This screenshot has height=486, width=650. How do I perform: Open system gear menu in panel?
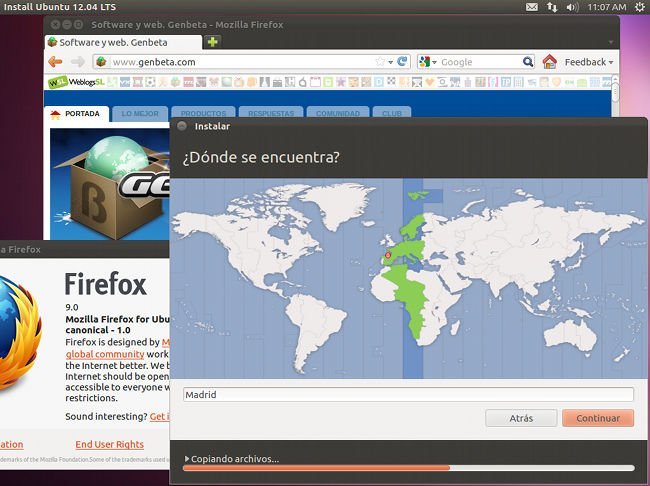click(640, 7)
